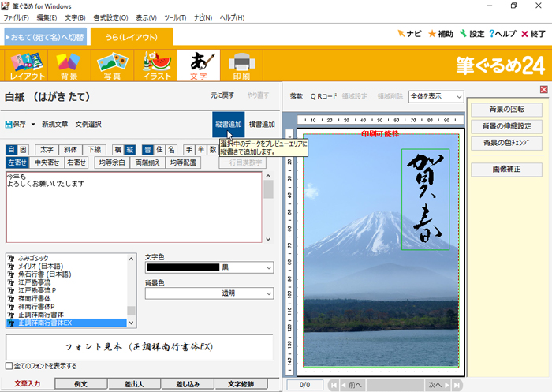The image size is (552, 392).
Task: Open the レイアウト layout icon
Action: (x=27, y=65)
